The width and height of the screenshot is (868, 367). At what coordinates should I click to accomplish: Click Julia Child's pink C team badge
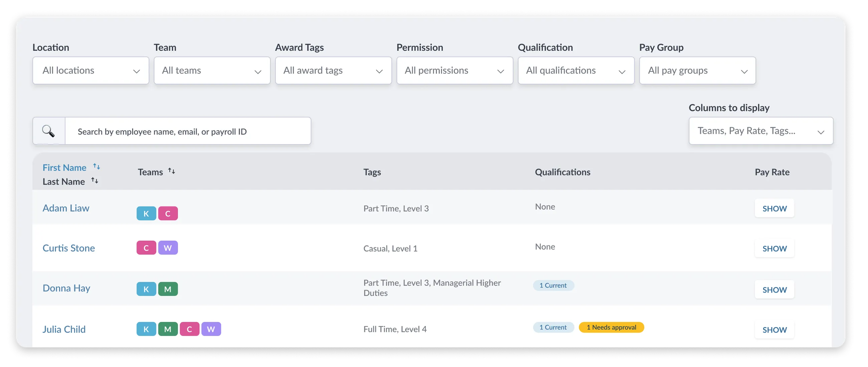(189, 329)
